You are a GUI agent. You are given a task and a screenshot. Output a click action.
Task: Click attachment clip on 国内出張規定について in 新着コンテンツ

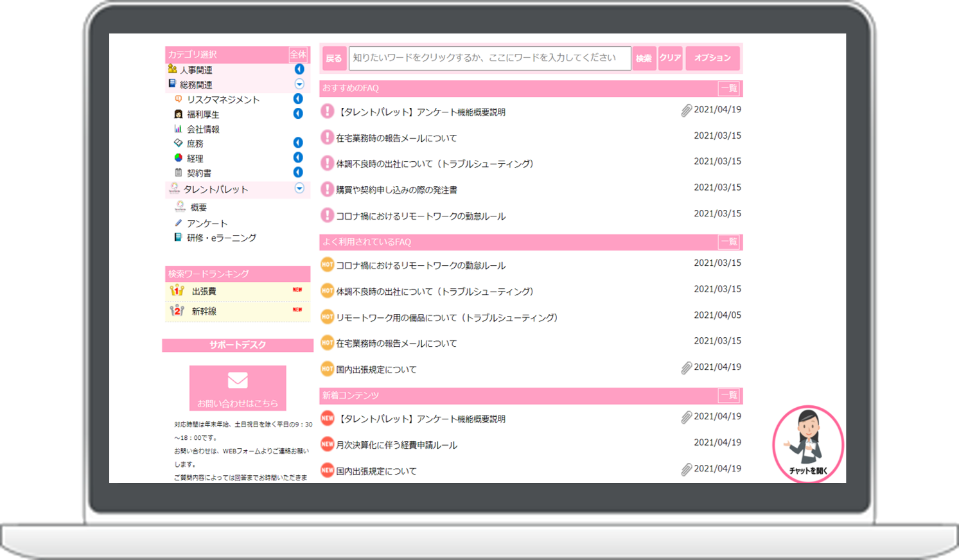click(686, 470)
